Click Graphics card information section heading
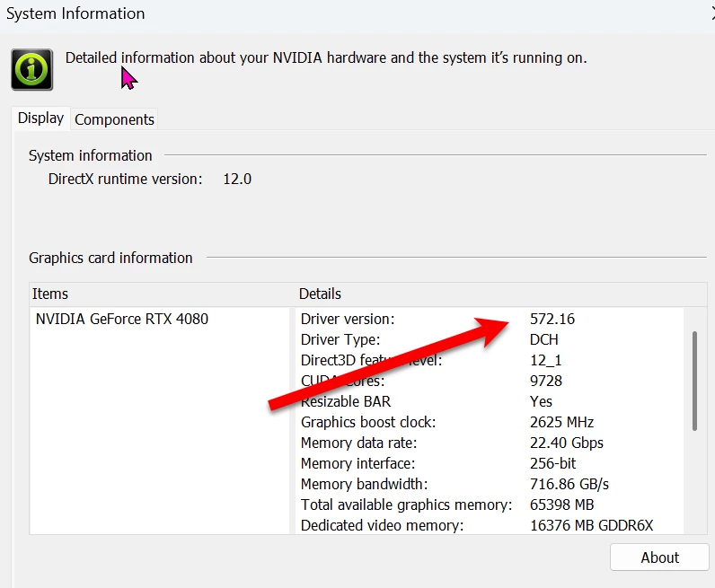Viewport: 715px width, 588px height. (110, 258)
